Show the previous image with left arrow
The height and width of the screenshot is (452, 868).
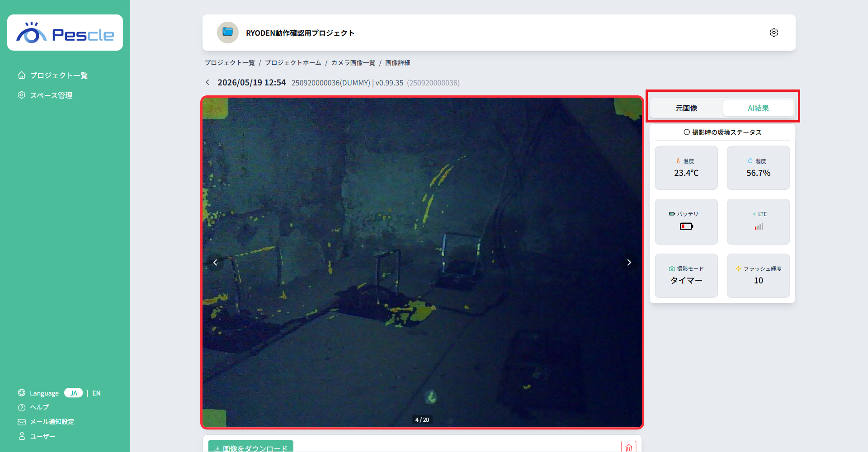click(216, 262)
